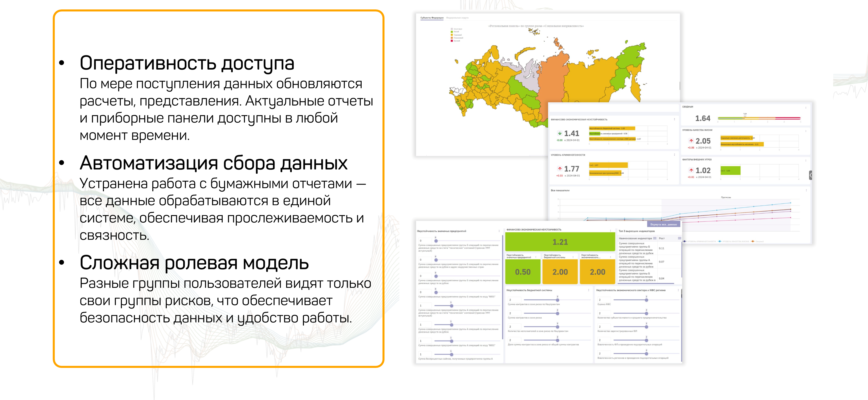Click slider handle for Оценка КФС
Image resolution: width=868 pixels, height=400 pixels.
click(646, 300)
